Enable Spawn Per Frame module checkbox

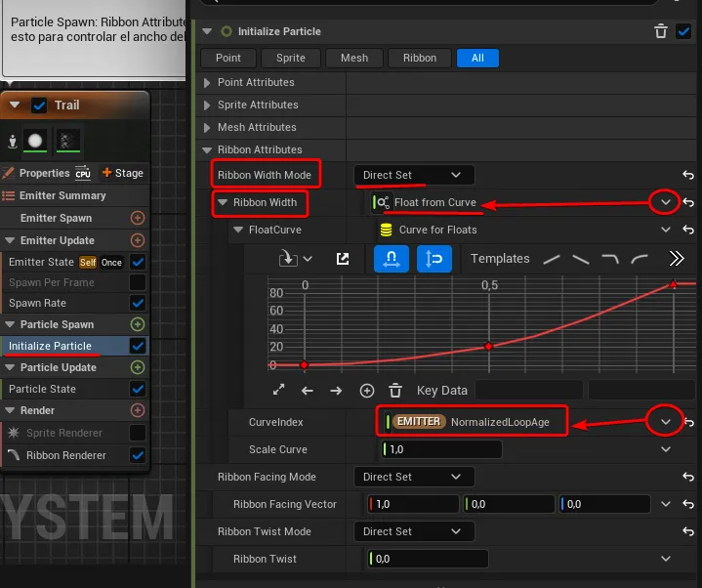[138, 282]
